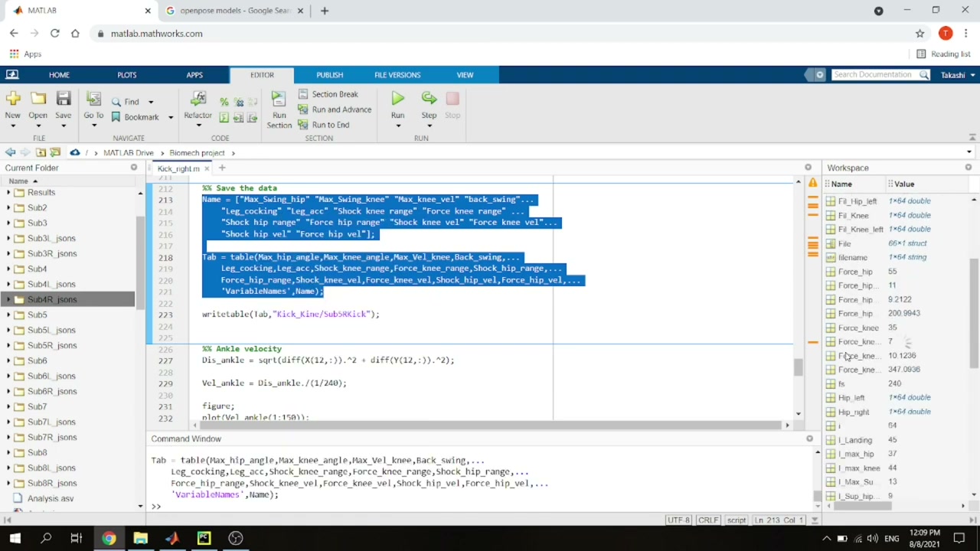The image size is (980, 551).
Task: Open the Save dropdown arrow
Action: [x=64, y=126]
